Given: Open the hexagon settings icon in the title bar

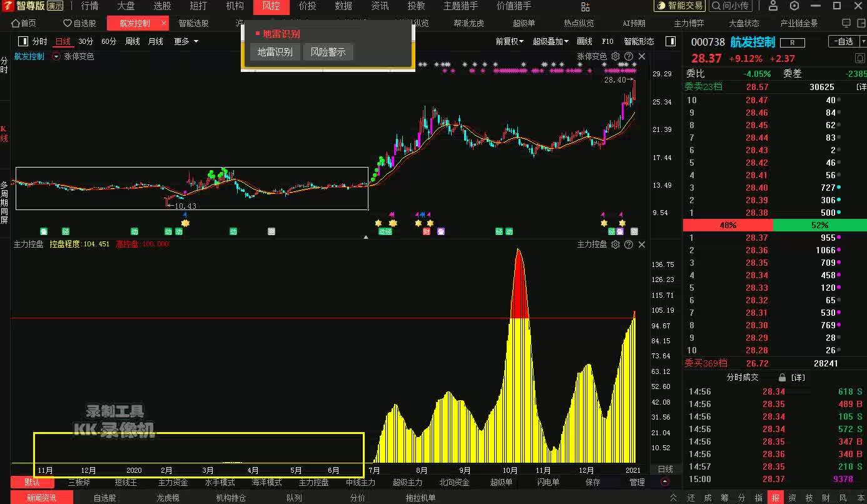Looking at the screenshot, I should pyautogui.click(x=794, y=6).
